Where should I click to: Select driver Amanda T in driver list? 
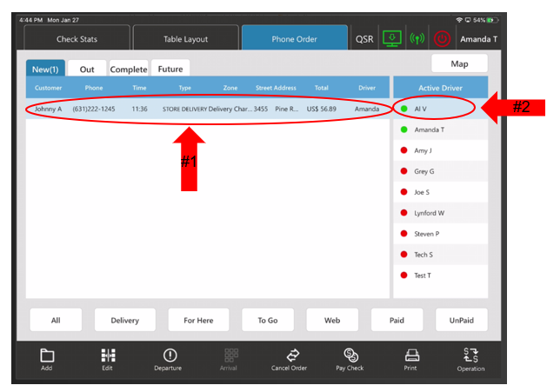[x=441, y=130]
